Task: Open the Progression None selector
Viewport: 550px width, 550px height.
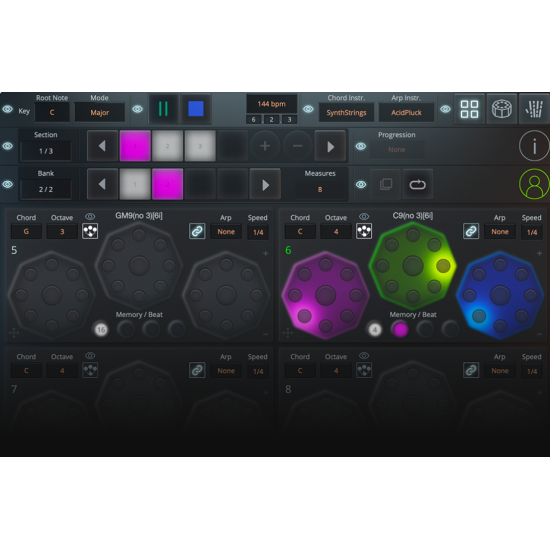Action: pyautogui.click(x=397, y=150)
